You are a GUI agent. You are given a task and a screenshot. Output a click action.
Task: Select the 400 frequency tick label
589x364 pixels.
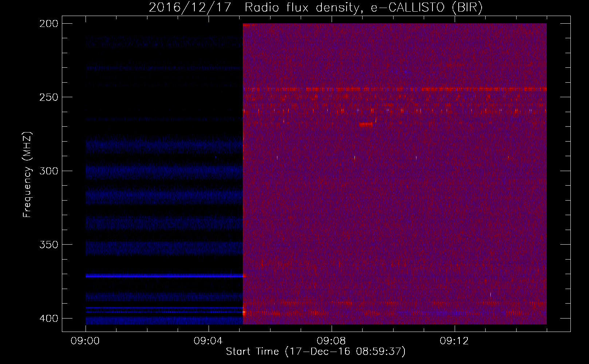click(x=48, y=318)
